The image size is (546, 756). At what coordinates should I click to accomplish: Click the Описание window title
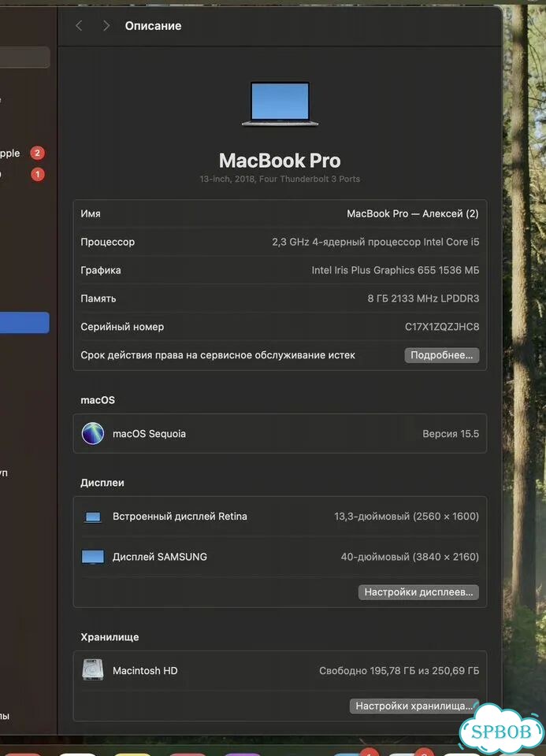[x=154, y=26]
